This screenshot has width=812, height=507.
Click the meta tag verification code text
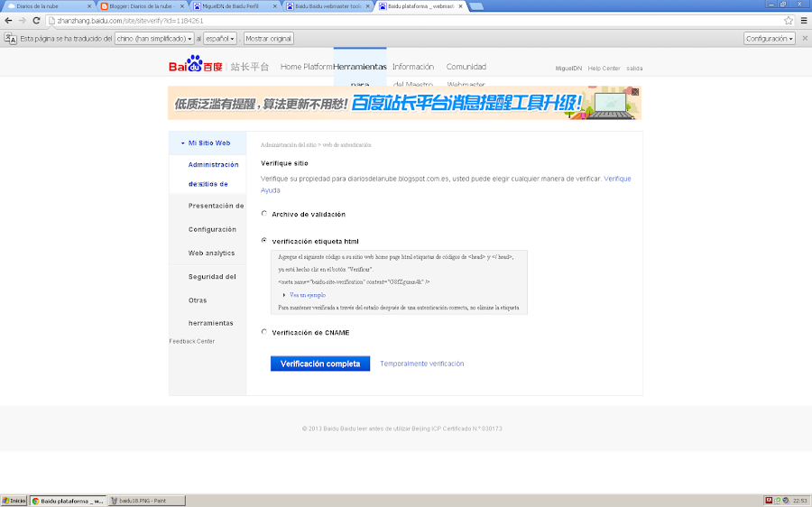point(354,282)
